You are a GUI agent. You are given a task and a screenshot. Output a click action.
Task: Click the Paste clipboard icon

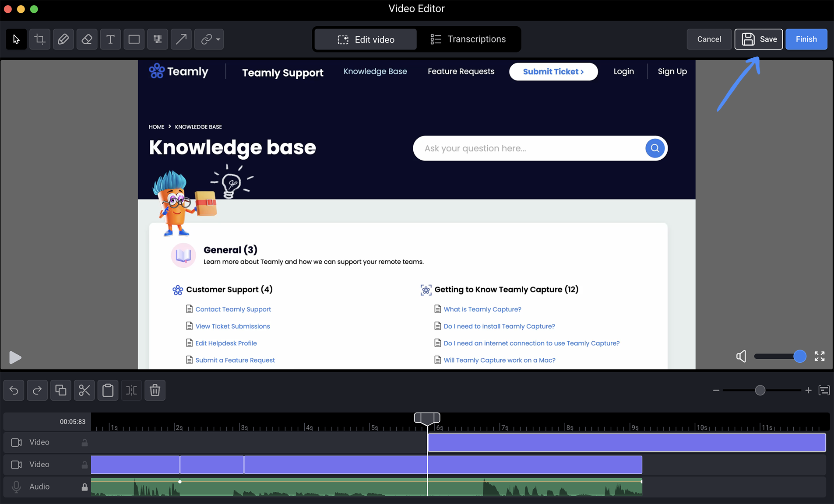point(108,390)
